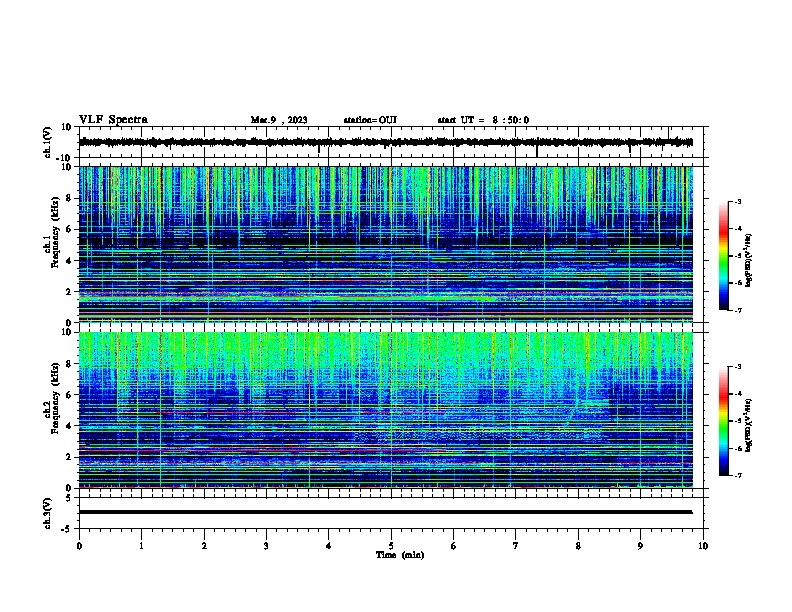The width and height of the screenshot is (792, 612).
Task: Click time axis tick label 1
Action: coord(141,546)
